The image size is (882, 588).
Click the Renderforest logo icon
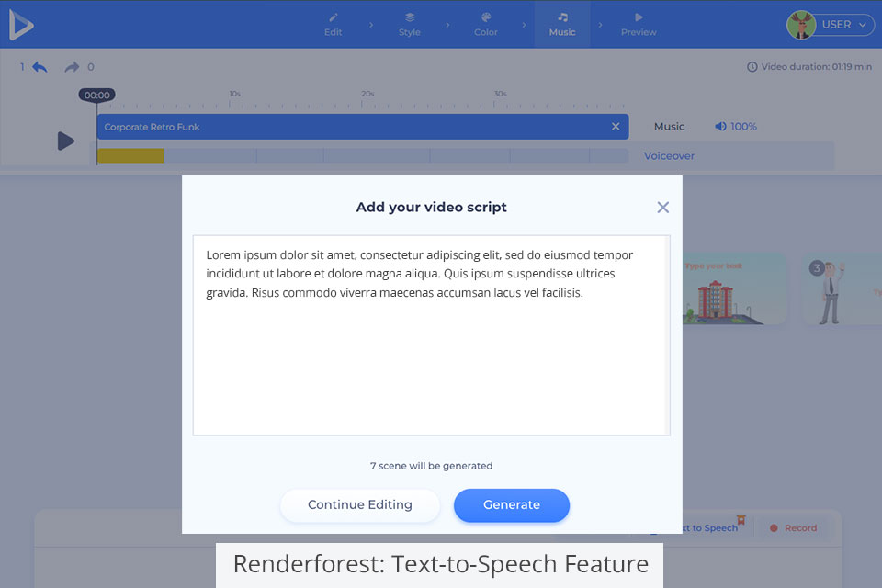[x=21, y=25]
